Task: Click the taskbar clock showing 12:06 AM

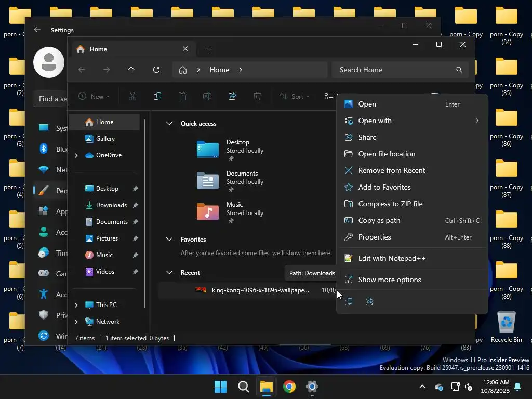Action: 495,387
